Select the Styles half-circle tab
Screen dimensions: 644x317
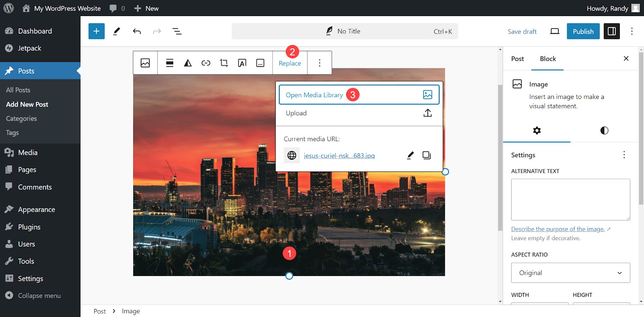(604, 130)
